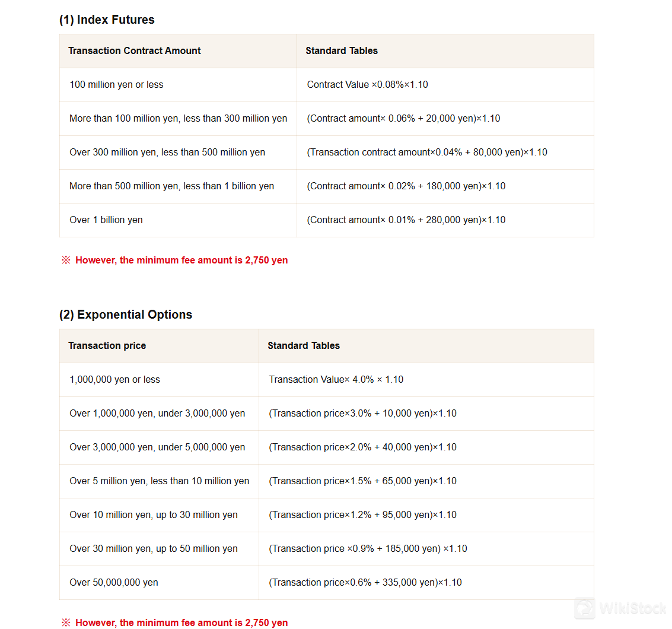Click the WikiStock watermark logo icon

tap(585, 608)
